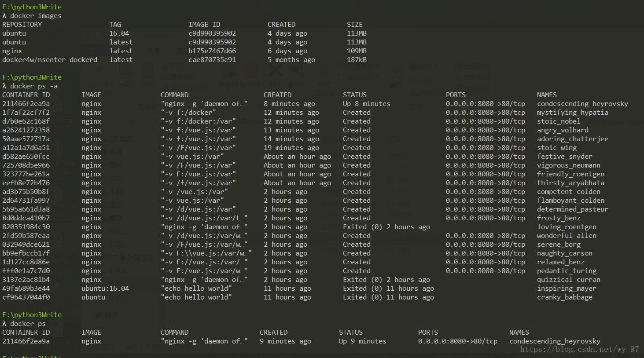644x358 pixels.
Task: Click container name thirsty_aryabhata
Action: point(570,183)
